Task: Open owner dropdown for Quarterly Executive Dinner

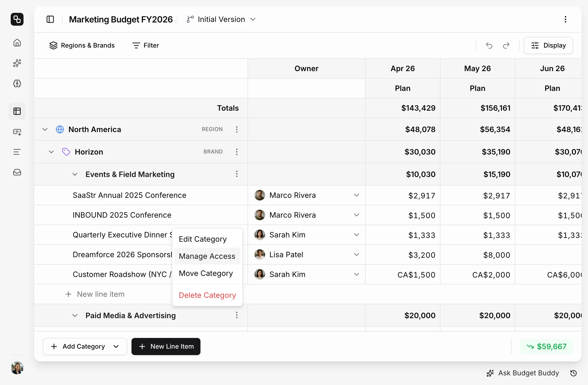Action: pyautogui.click(x=357, y=235)
